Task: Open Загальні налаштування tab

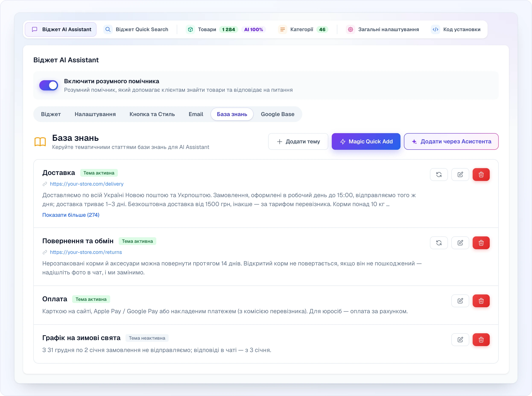Action: click(x=383, y=29)
